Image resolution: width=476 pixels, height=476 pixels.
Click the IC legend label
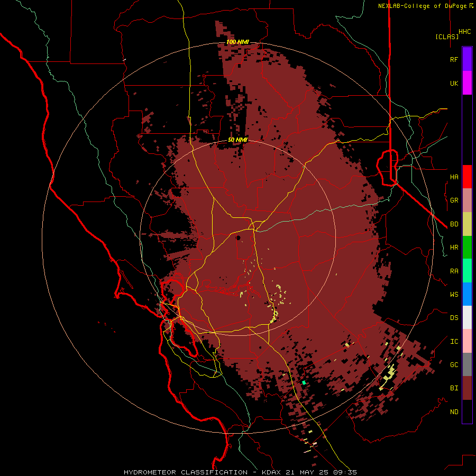coord(454,342)
